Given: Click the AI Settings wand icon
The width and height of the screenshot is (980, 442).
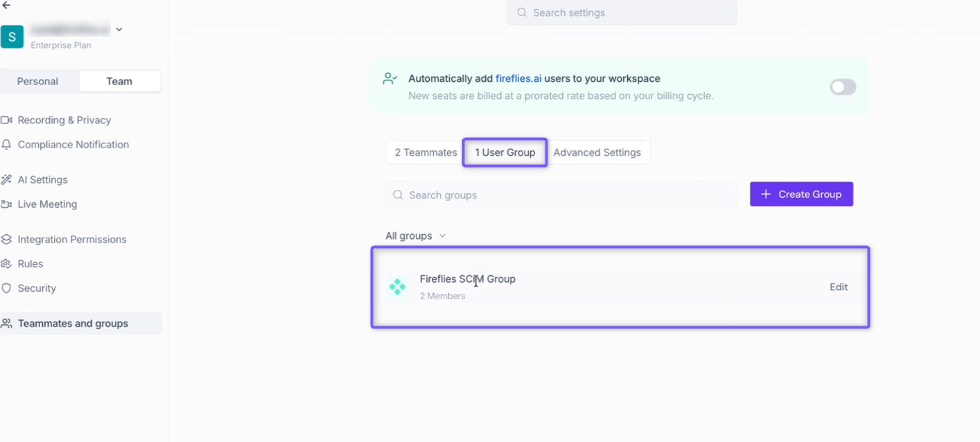Looking at the screenshot, I should [x=6, y=179].
